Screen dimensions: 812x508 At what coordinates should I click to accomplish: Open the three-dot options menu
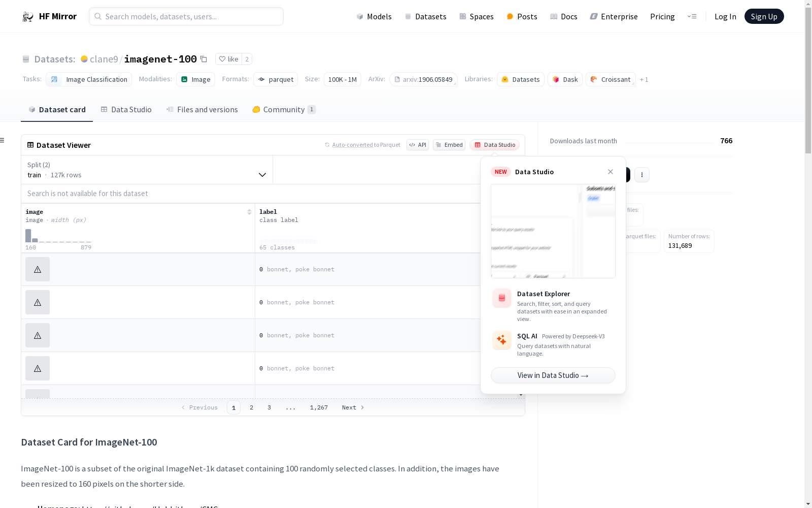[x=642, y=175]
